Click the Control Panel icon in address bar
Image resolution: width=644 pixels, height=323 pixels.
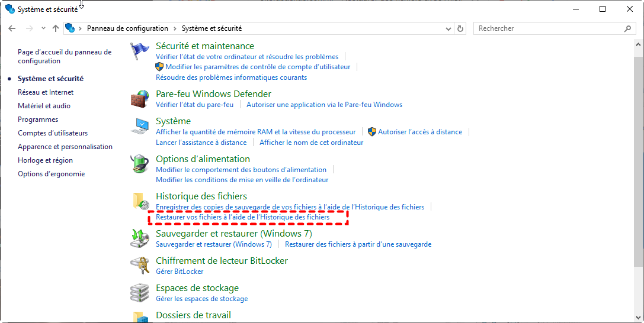tap(71, 28)
